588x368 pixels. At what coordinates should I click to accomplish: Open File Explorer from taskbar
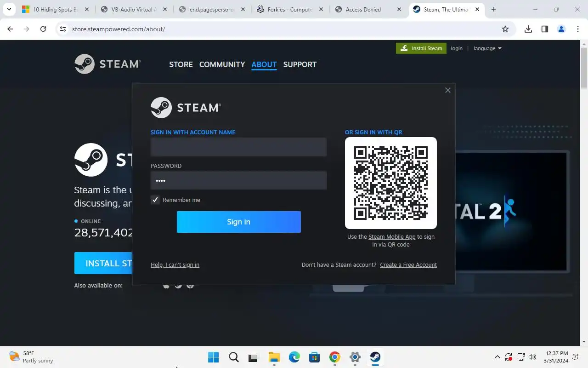(x=274, y=357)
